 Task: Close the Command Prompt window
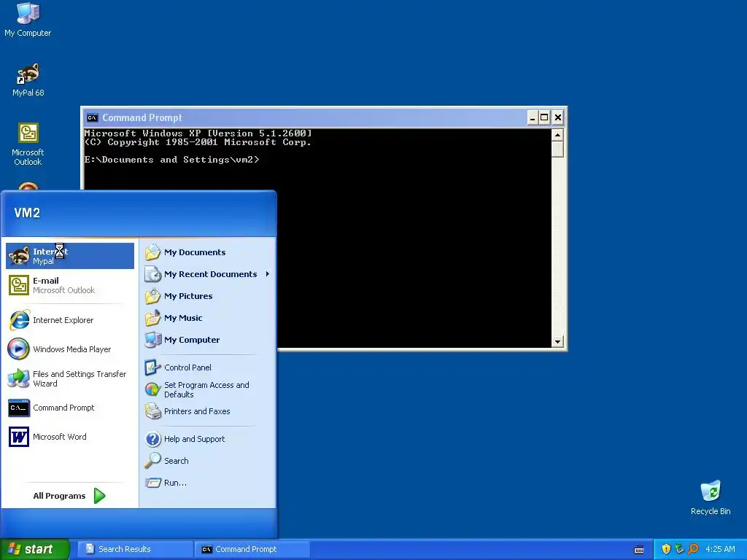[558, 117]
